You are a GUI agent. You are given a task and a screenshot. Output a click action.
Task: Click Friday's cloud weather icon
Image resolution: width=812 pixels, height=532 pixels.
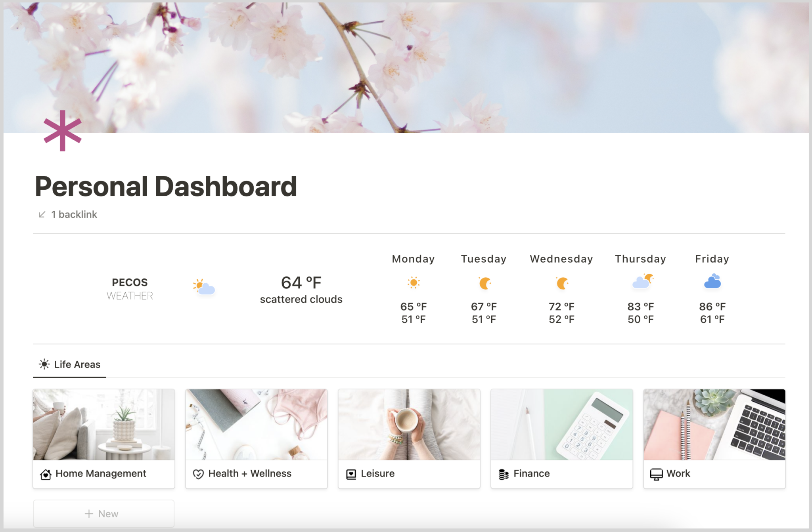coord(712,282)
